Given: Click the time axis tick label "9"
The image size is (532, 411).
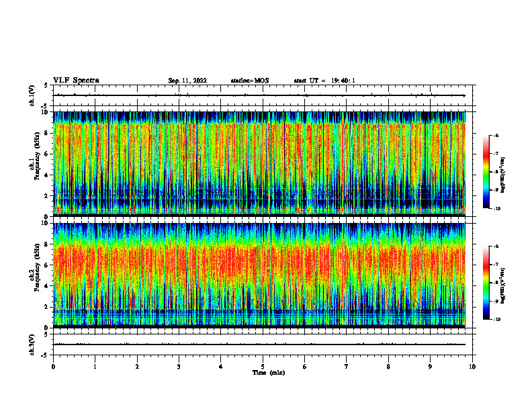Looking at the screenshot, I should [430, 367].
